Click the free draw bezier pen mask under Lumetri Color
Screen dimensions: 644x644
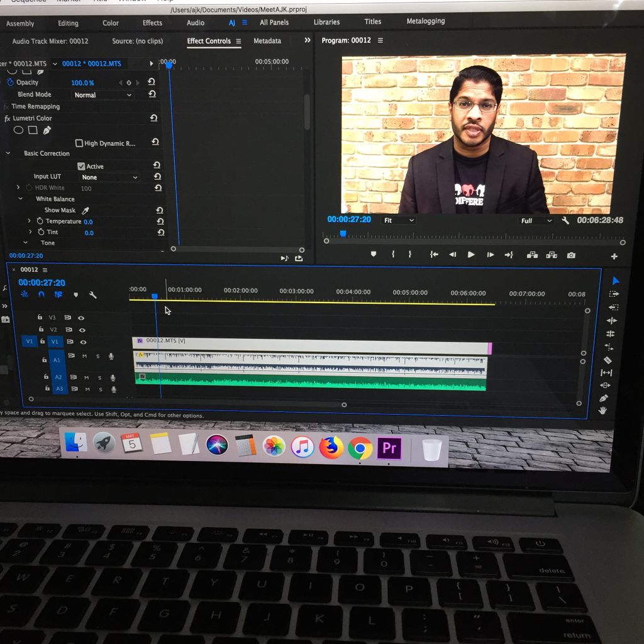tap(47, 130)
